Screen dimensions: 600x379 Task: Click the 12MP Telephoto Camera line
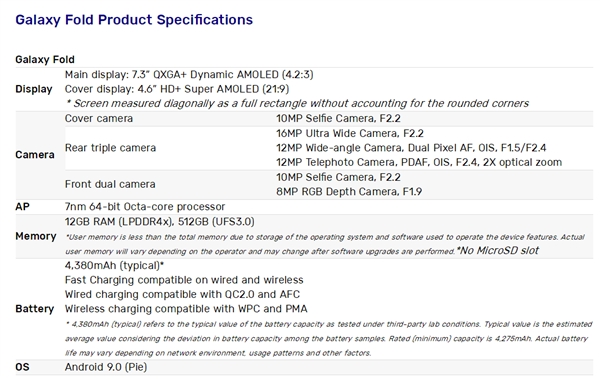[x=419, y=162]
